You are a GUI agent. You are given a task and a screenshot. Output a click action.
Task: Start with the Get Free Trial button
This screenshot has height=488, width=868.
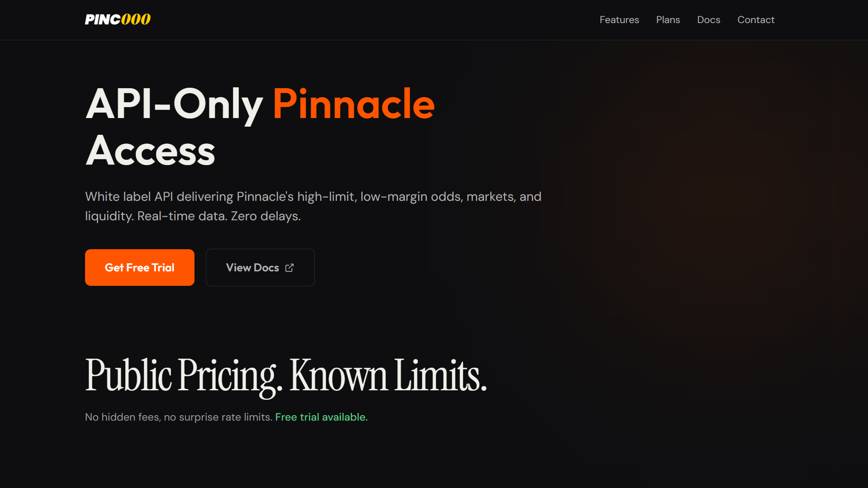140,267
